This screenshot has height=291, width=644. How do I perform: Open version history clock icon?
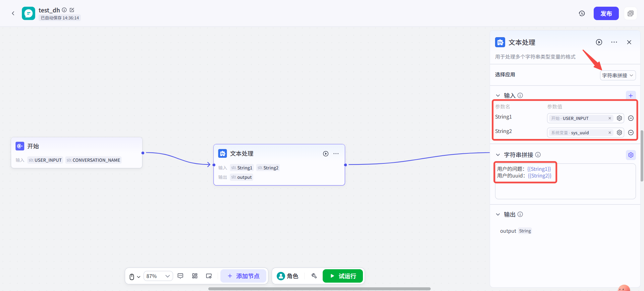point(582,13)
